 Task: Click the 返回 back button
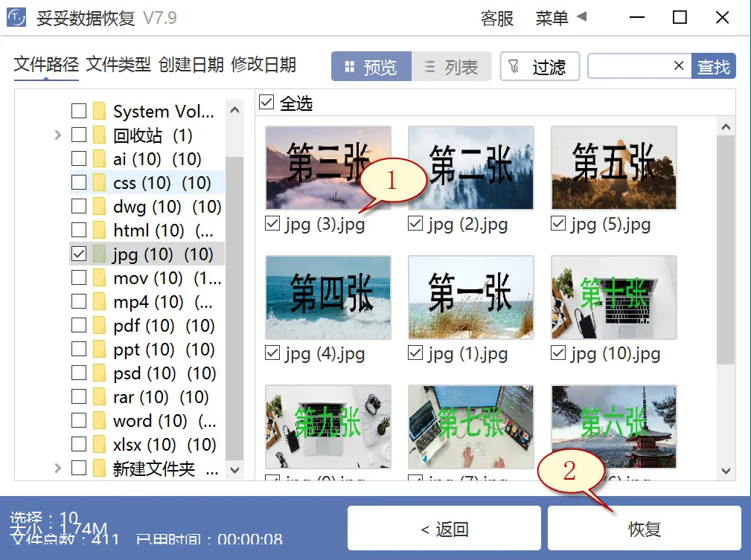click(x=444, y=527)
